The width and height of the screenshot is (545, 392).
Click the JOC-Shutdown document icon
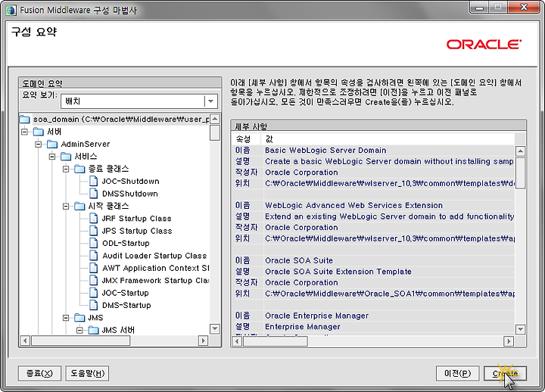tap(94, 181)
